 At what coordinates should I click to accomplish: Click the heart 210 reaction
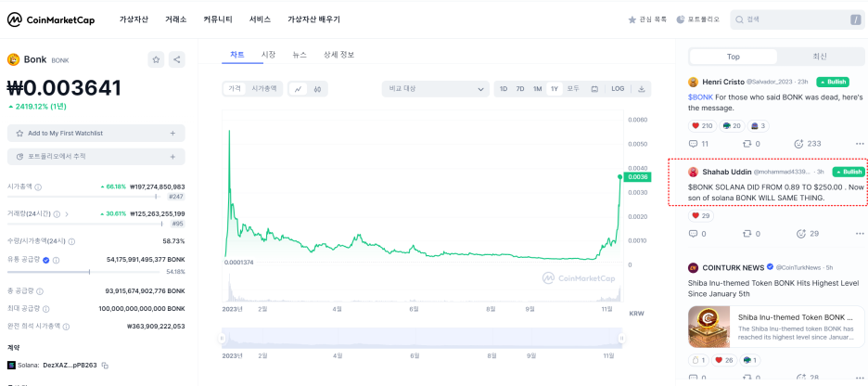click(x=703, y=125)
